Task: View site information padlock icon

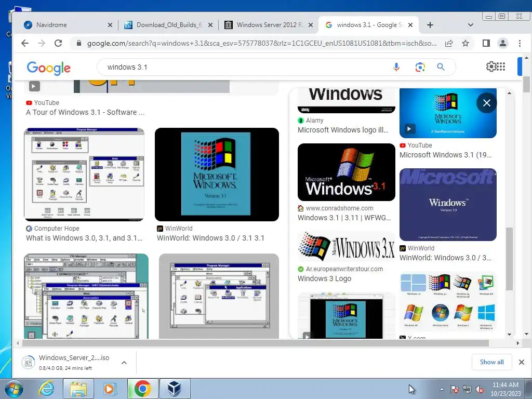Action: [79, 43]
